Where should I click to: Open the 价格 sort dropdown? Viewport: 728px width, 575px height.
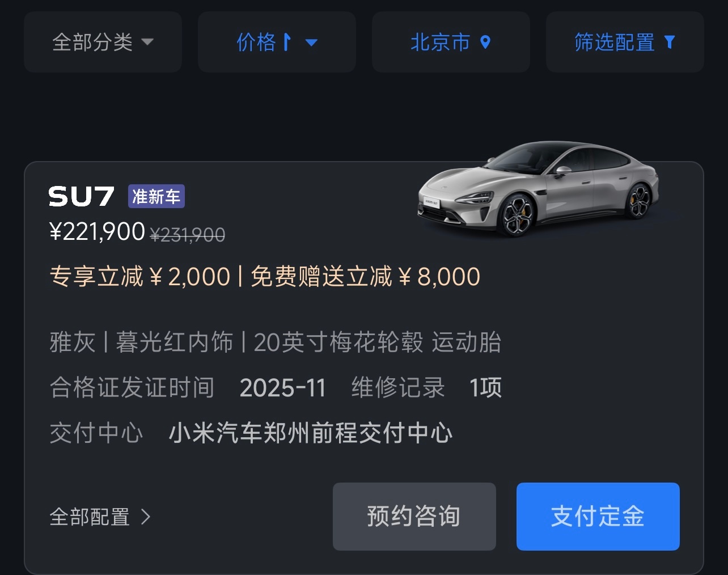point(277,42)
